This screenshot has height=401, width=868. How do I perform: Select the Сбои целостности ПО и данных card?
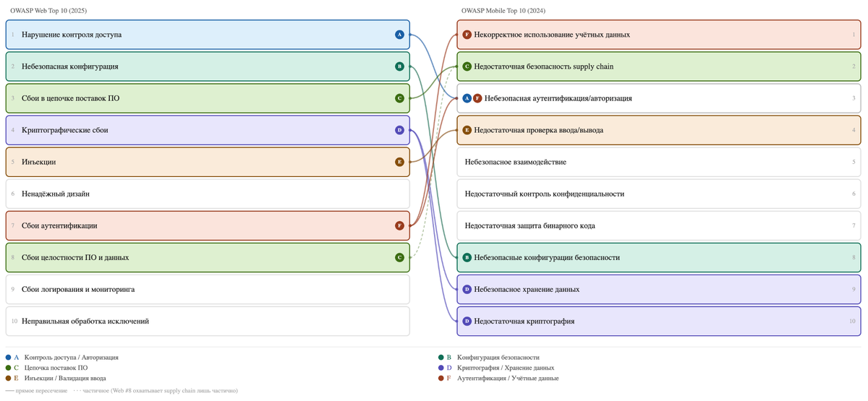coord(208,257)
